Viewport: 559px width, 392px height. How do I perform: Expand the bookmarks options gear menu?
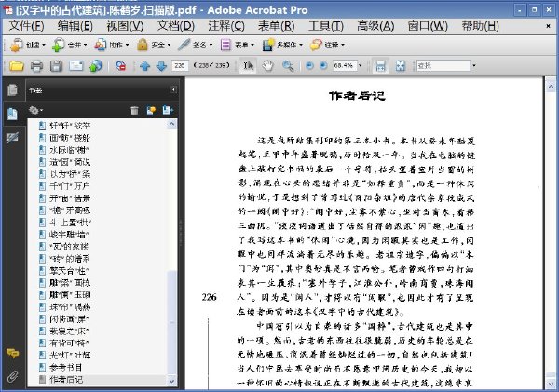[x=35, y=111]
